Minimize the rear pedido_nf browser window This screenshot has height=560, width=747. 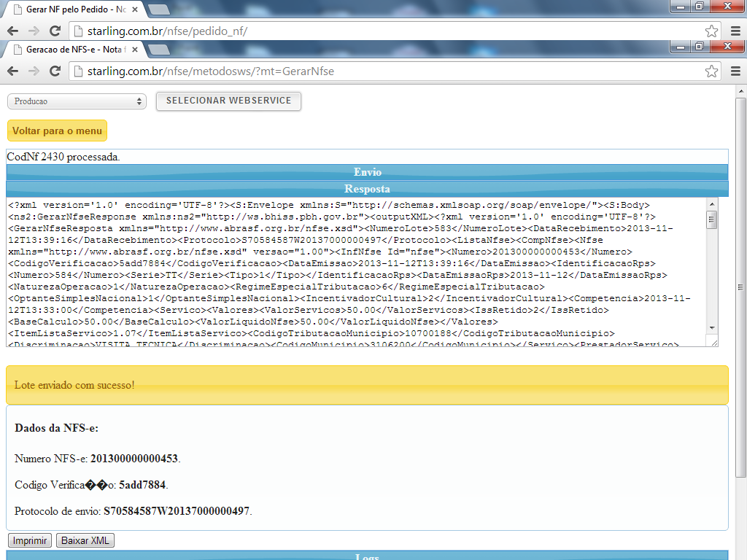click(x=680, y=6)
